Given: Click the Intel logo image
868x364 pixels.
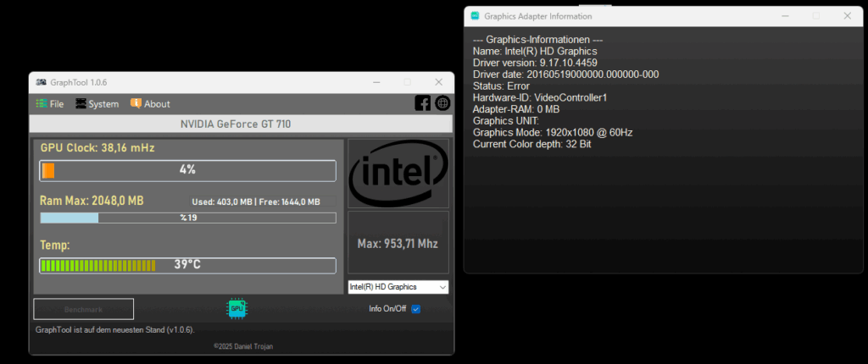Looking at the screenshot, I should [x=398, y=173].
